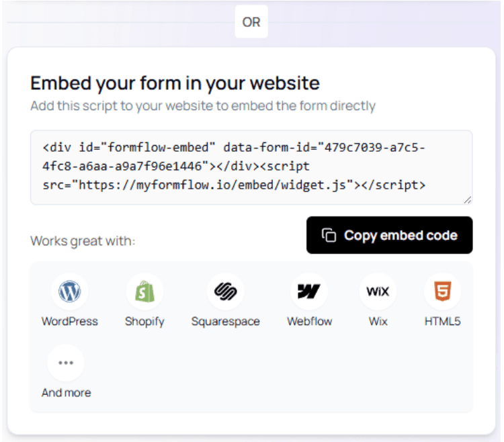
Task: Click the 'Embed your form in your website' heading
Action: pos(175,83)
